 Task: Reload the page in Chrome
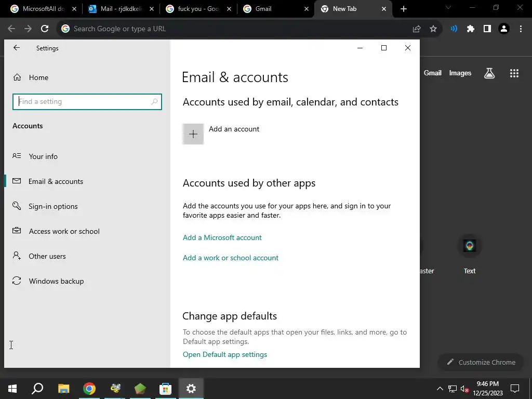45,29
